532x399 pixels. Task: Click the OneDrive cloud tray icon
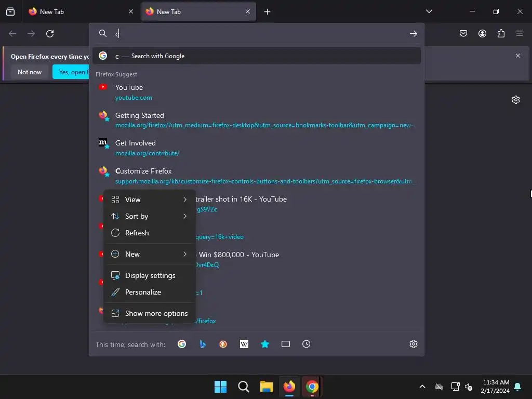439,387
